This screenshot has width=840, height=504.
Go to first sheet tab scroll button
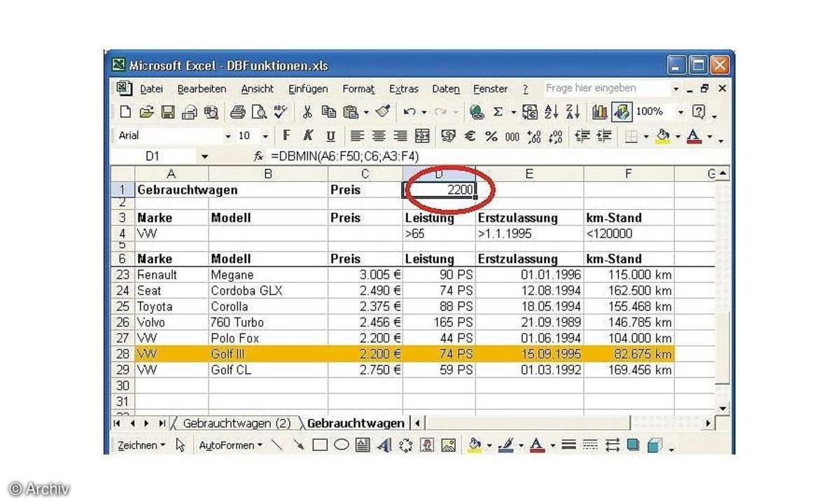click(118, 423)
